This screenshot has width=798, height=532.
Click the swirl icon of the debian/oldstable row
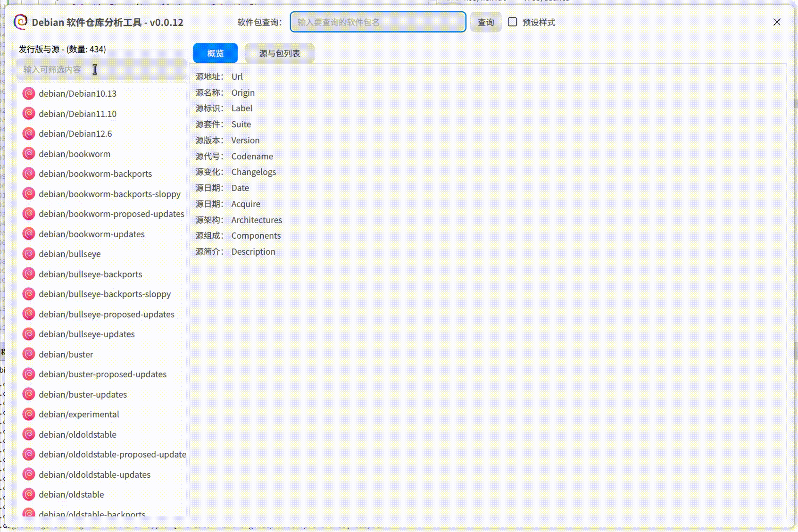(x=29, y=494)
